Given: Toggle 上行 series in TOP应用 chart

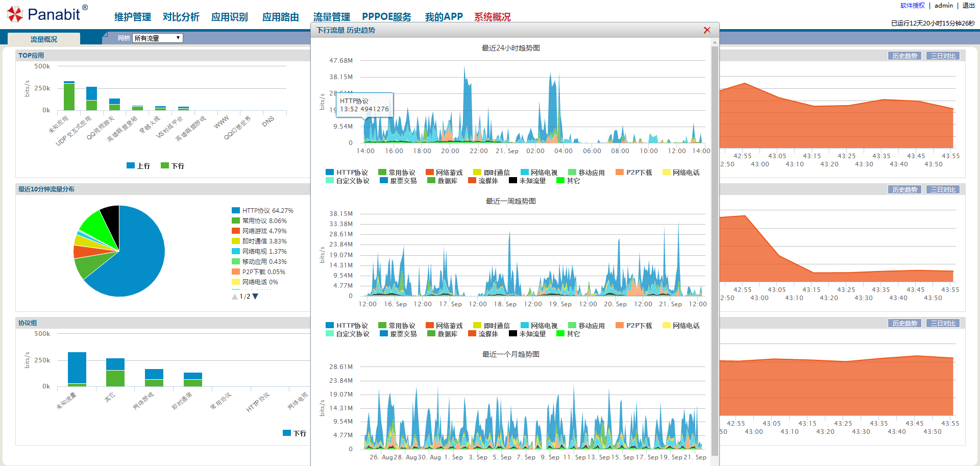Looking at the screenshot, I should click(138, 166).
